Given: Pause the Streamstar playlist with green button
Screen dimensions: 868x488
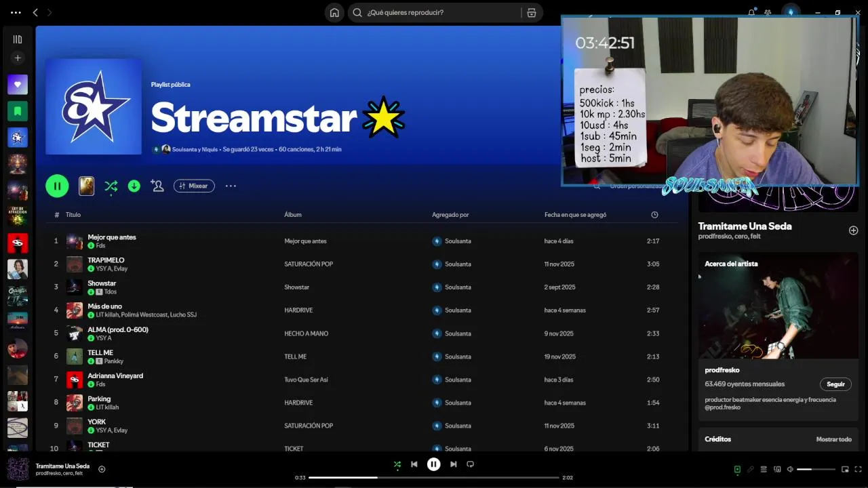Looking at the screenshot, I should click(x=57, y=186).
